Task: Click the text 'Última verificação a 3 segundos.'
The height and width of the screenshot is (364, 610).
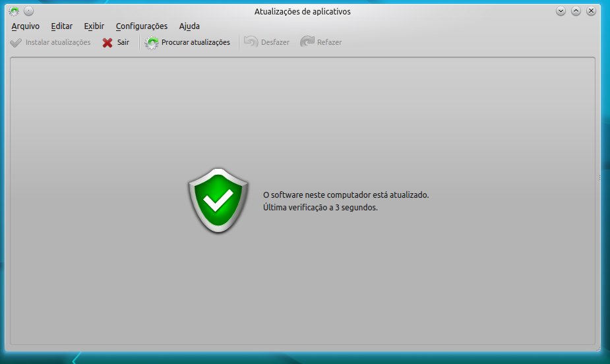Action: (320, 208)
